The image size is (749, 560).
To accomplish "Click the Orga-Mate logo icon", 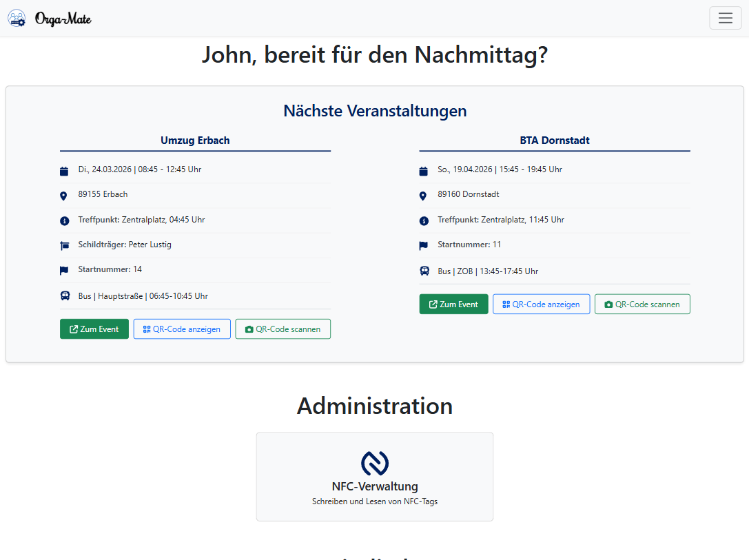I will 17,18.
